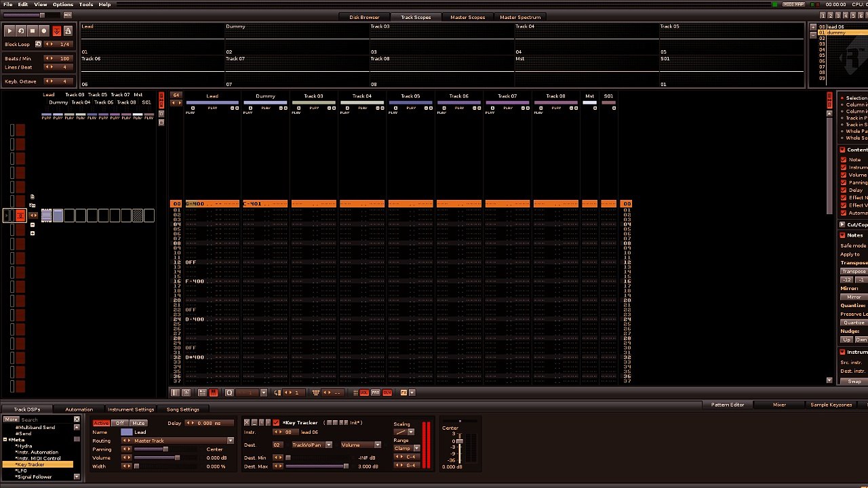Screen dimensions: 868x488
Task: Select *Signal Follower in device list
Action: point(34,476)
